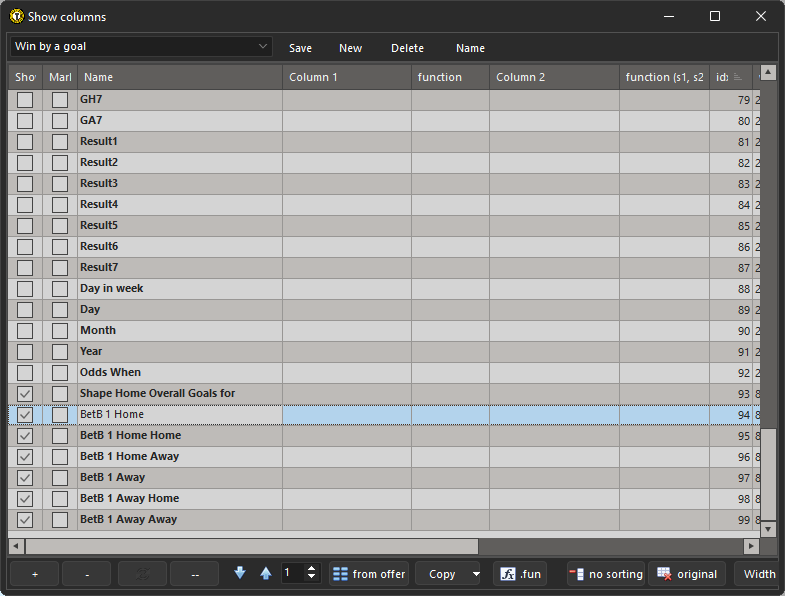Select the 'Day in week' row name
Screen dimensions: 785x596
coord(112,289)
